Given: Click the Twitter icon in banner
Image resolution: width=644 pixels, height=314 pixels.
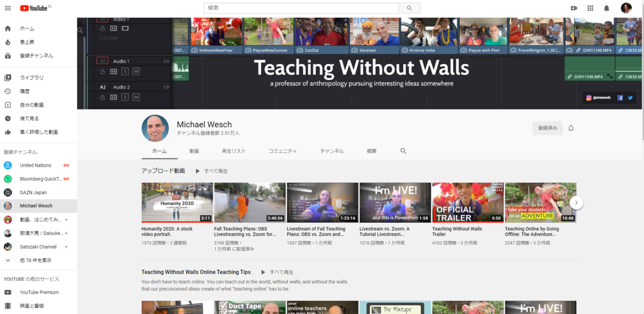Looking at the screenshot, I should (x=630, y=98).
